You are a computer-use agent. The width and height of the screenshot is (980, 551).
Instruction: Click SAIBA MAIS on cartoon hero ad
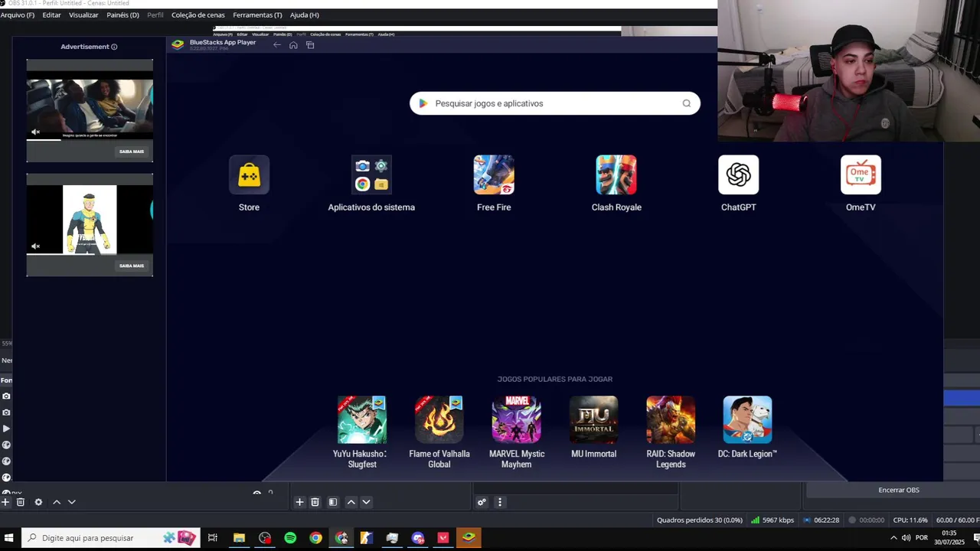pos(132,266)
